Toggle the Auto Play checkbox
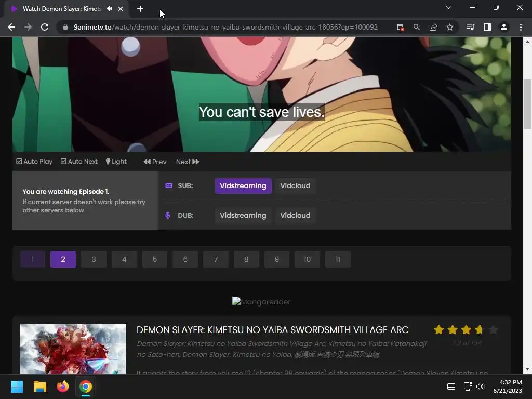The width and height of the screenshot is (532, 399). [x=35, y=162]
